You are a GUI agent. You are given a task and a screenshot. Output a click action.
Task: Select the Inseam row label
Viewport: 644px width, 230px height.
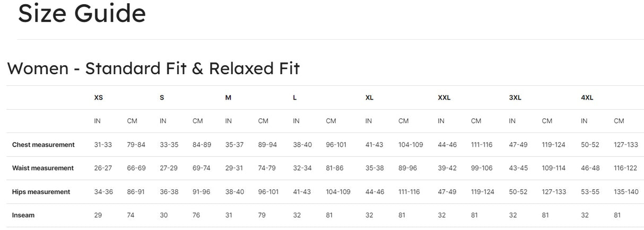tap(23, 215)
